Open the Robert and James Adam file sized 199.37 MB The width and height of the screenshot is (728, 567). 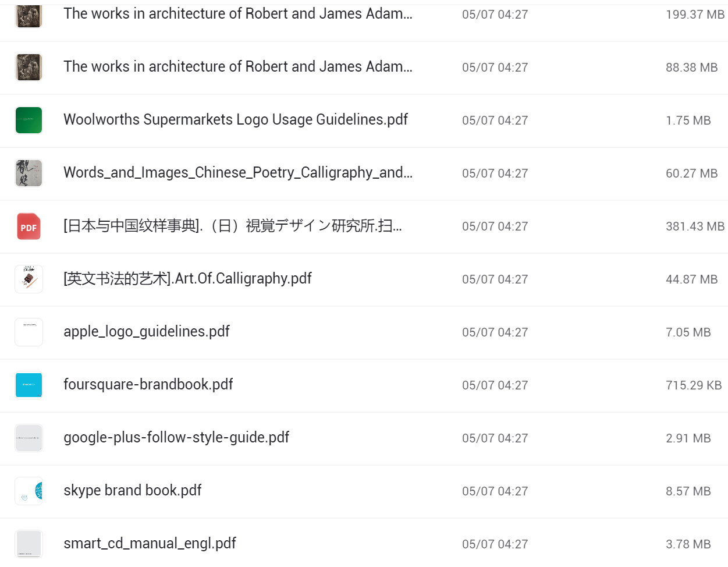[x=238, y=14]
